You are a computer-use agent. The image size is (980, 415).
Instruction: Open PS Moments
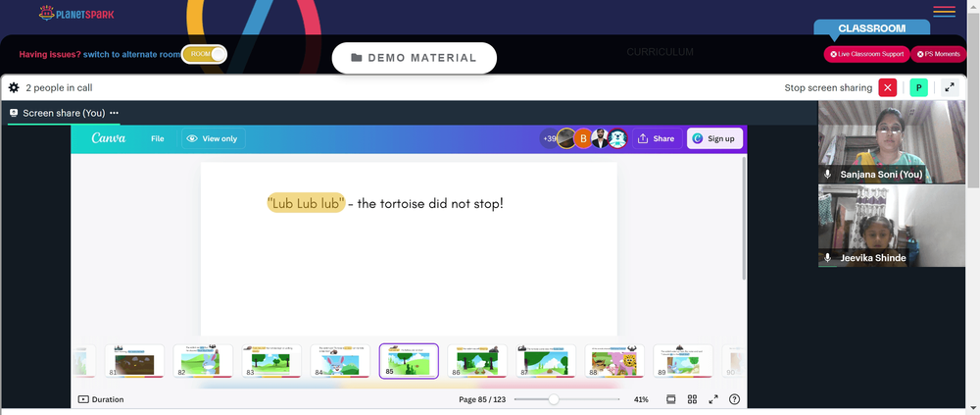(x=938, y=54)
